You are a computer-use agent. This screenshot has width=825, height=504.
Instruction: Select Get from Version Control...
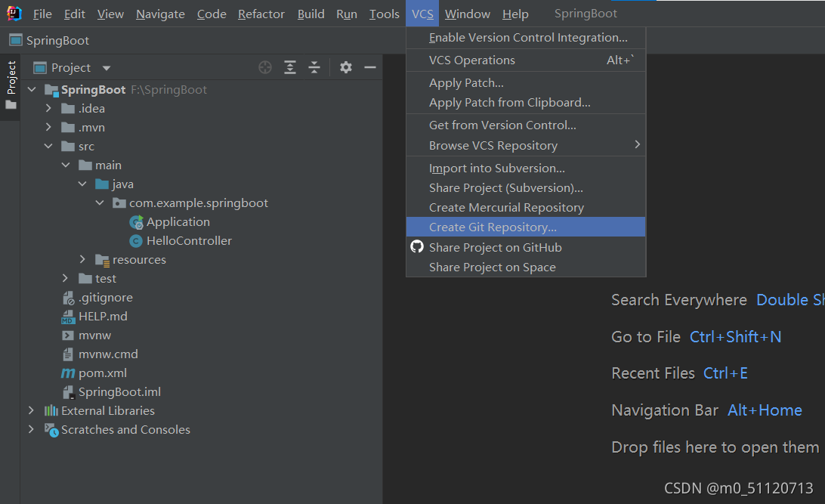pyautogui.click(x=526, y=125)
